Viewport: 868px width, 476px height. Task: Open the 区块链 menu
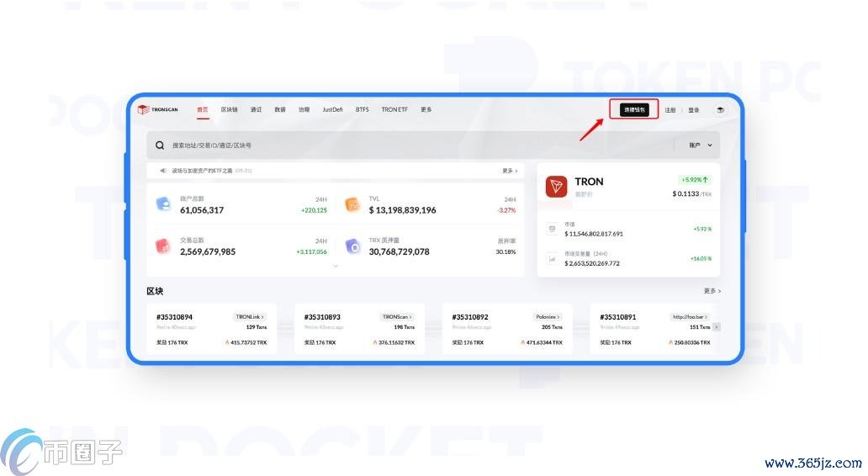tap(229, 109)
